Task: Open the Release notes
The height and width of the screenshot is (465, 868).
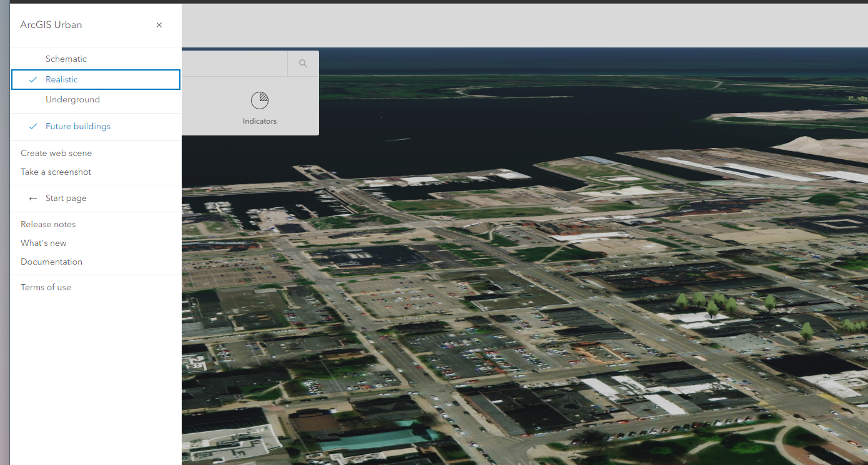Action: [47, 223]
